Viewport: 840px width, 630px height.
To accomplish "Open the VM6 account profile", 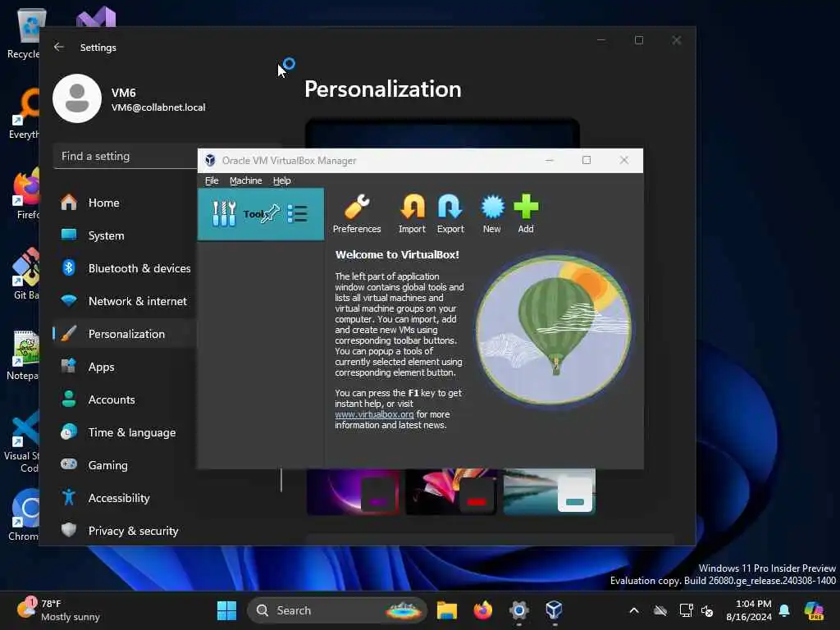I will click(129, 98).
